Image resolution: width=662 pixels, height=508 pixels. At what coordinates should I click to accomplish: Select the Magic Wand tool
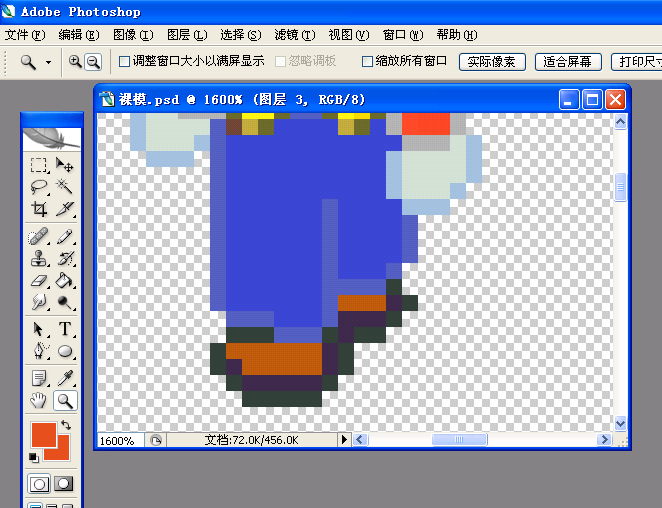65,187
